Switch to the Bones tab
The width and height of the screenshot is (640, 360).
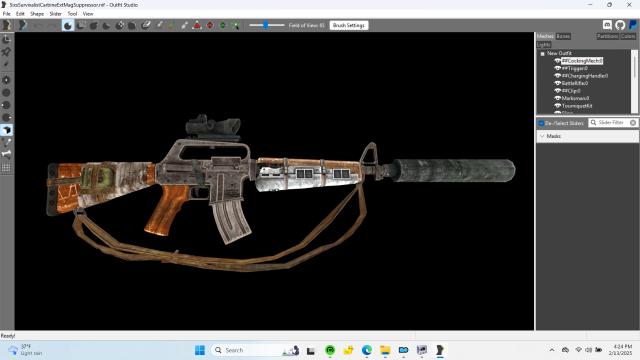tap(563, 36)
